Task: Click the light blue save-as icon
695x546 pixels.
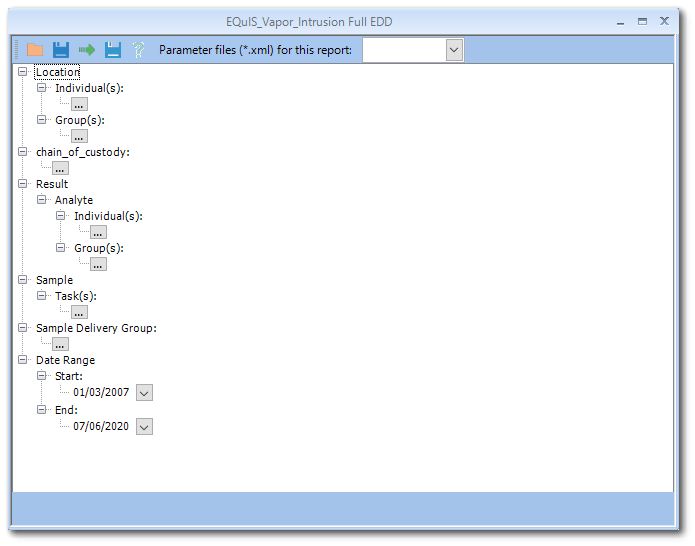Action: coord(113,50)
